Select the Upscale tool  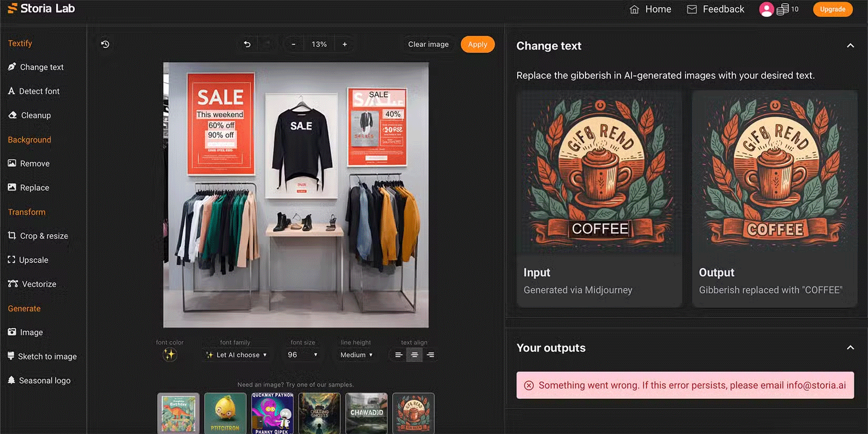28,260
